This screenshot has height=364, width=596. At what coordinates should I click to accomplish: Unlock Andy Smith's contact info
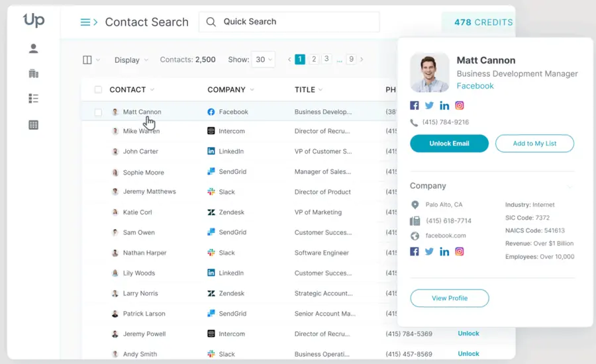pos(468,353)
